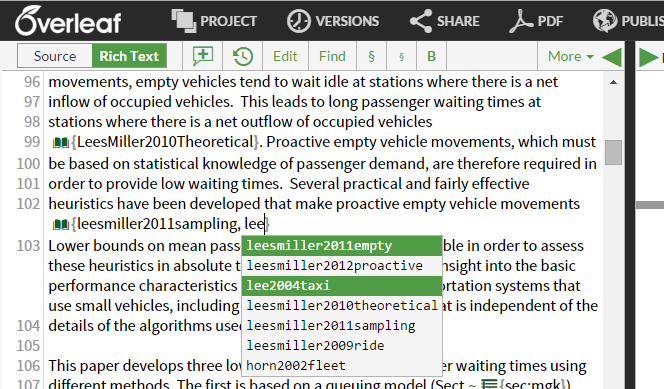The image size is (664, 389).
Task: Click the Find toolbar button
Action: (332, 56)
